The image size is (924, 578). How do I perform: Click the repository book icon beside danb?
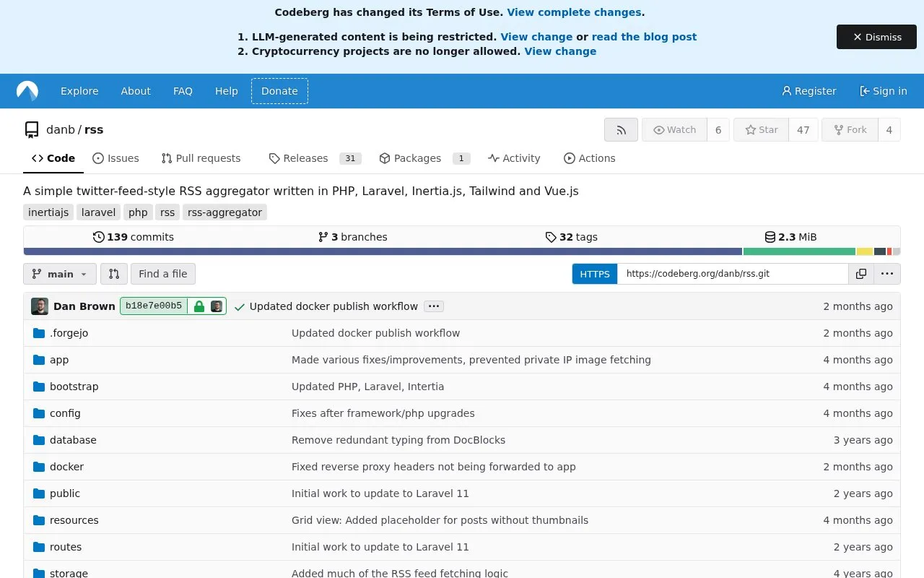pos(32,130)
